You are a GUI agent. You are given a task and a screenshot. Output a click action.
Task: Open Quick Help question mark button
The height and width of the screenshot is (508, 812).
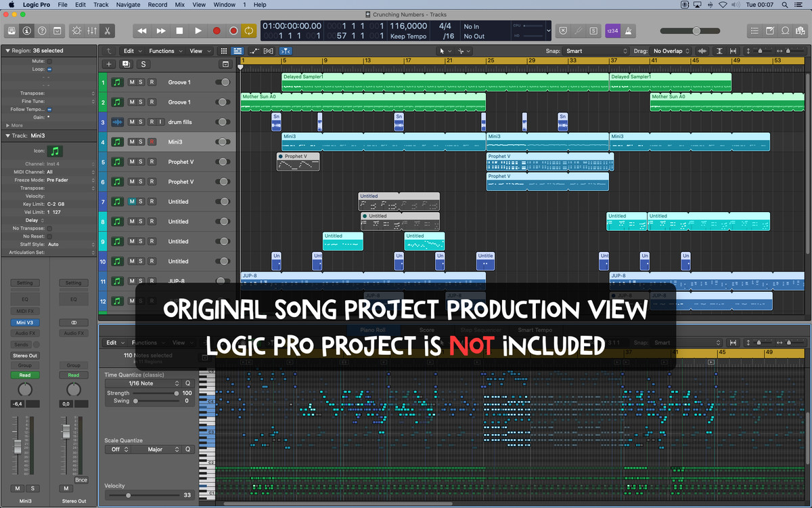click(x=42, y=30)
